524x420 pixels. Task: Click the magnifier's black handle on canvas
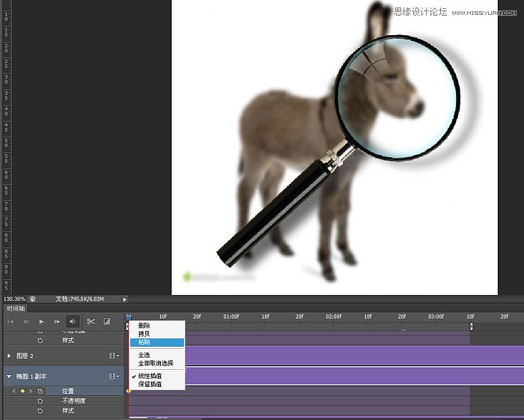pos(273,213)
